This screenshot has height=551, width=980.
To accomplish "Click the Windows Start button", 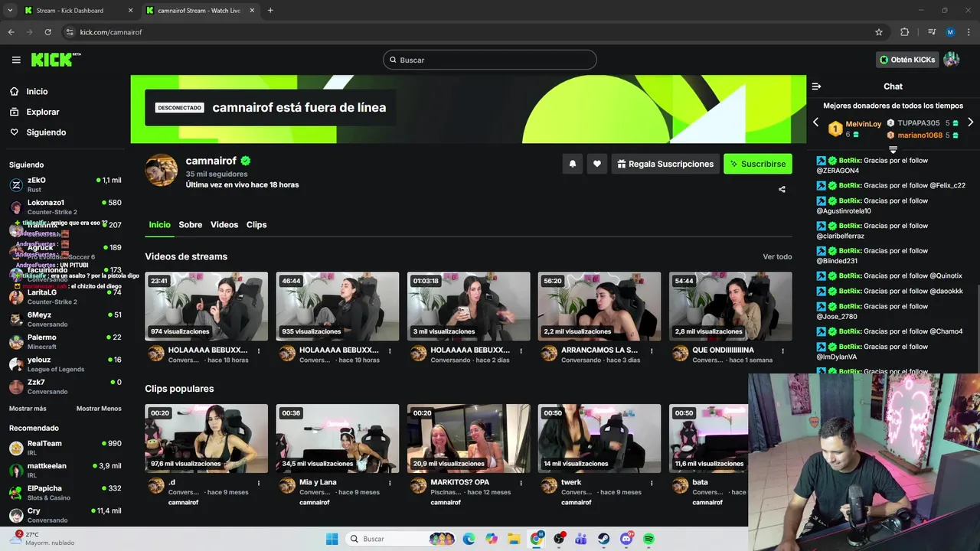I will tap(332, 539).
